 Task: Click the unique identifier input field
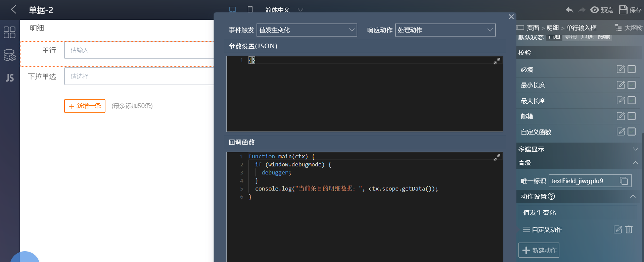tap(590, 181)
